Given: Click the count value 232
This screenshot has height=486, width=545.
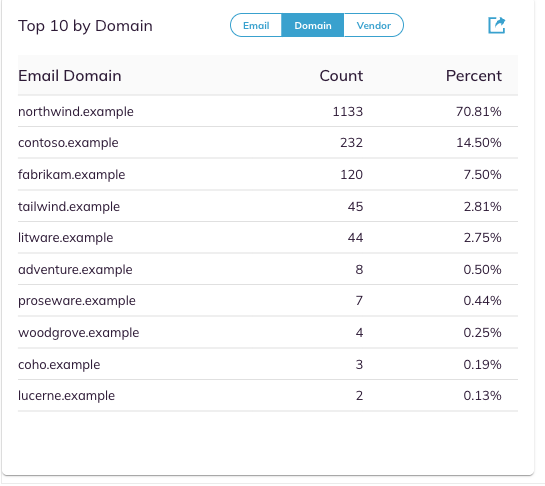Looking at the screenshot, I should pos(351,143).
